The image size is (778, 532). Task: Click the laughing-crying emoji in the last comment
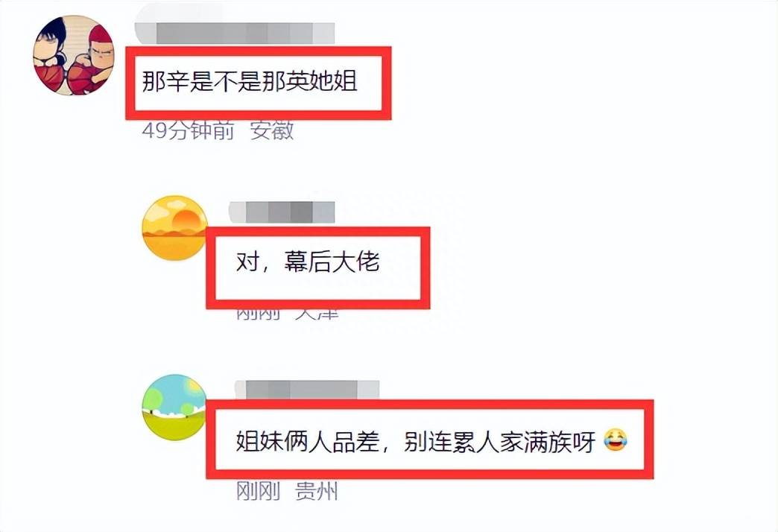click(616, 440)
